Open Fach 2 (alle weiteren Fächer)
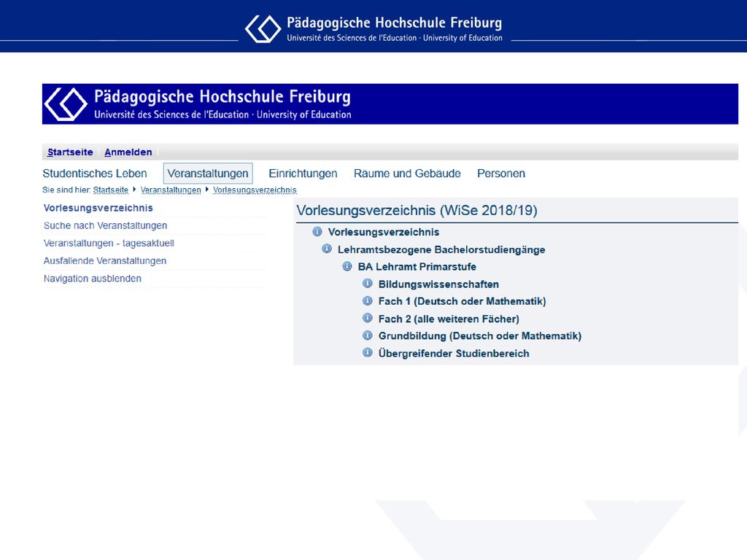 (x=449, y=319)
